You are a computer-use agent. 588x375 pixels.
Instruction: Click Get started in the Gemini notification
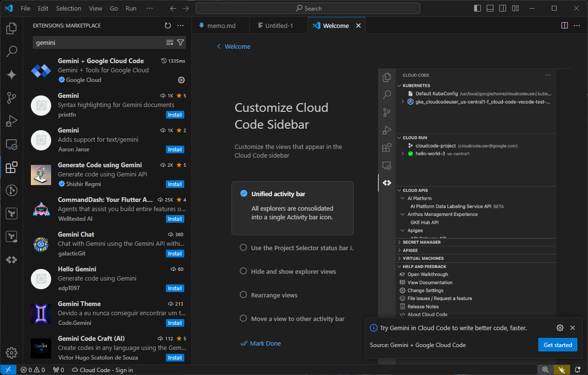558,345
